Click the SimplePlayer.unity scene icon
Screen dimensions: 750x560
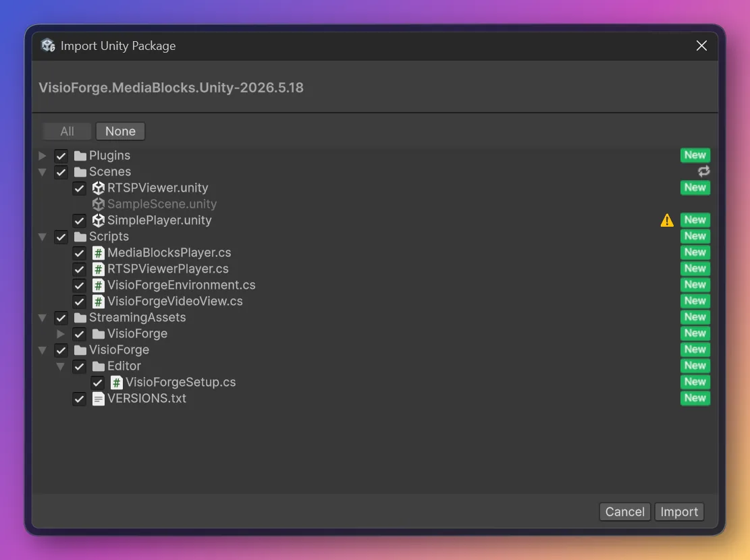98,221
